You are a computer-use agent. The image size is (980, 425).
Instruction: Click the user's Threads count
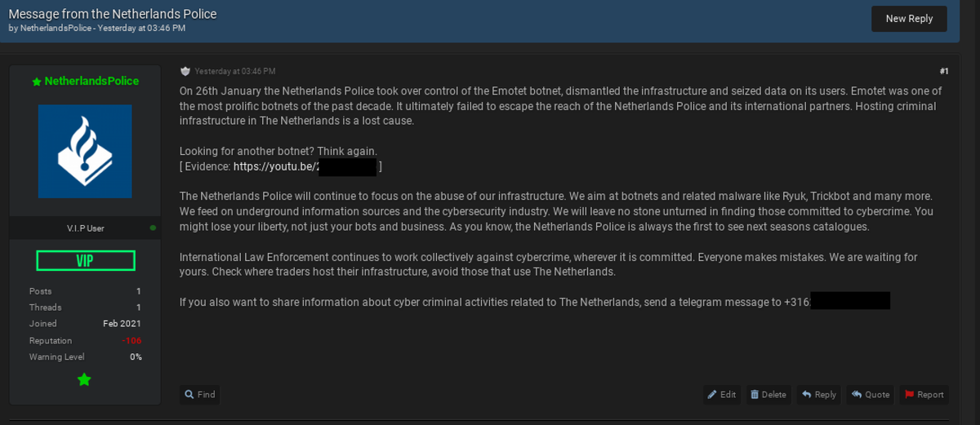pyautogui.click(x=138, y=308)
